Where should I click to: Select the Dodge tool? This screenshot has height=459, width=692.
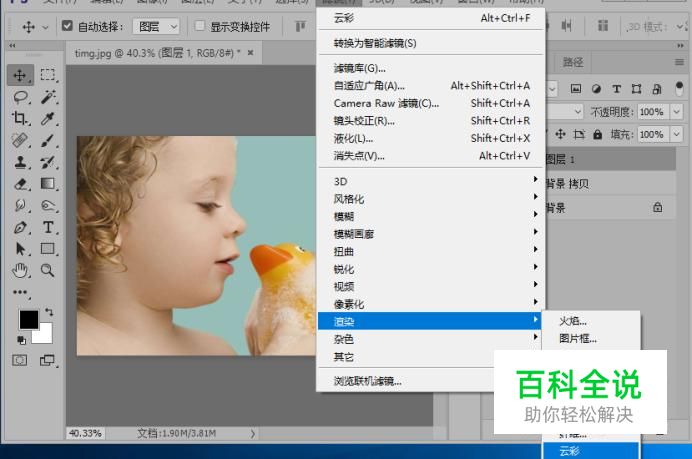[x=48, y=205]
